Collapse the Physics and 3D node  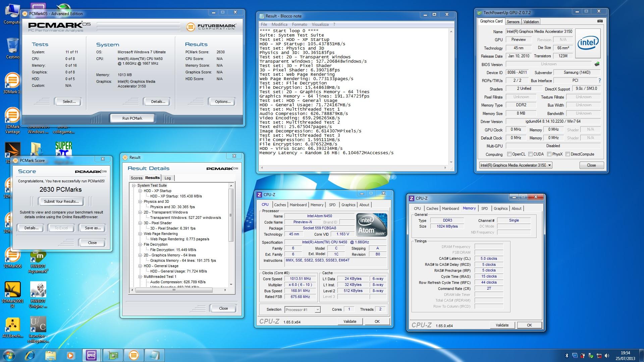click(140, 201)
